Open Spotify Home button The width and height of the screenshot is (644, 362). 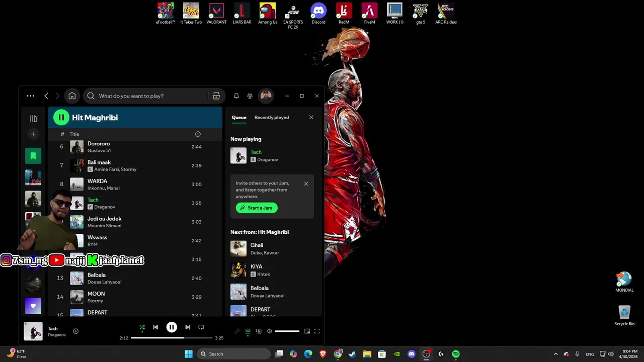(x=72, y=96)
